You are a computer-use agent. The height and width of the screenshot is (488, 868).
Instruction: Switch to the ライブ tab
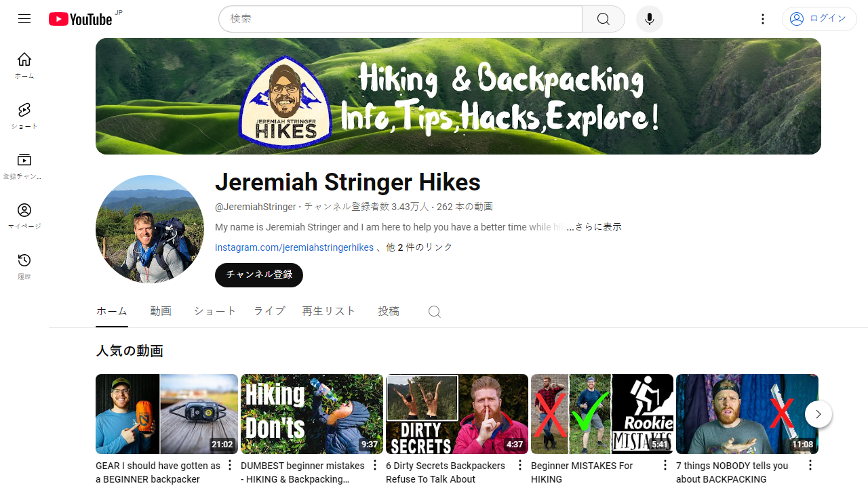click(269, 311)
